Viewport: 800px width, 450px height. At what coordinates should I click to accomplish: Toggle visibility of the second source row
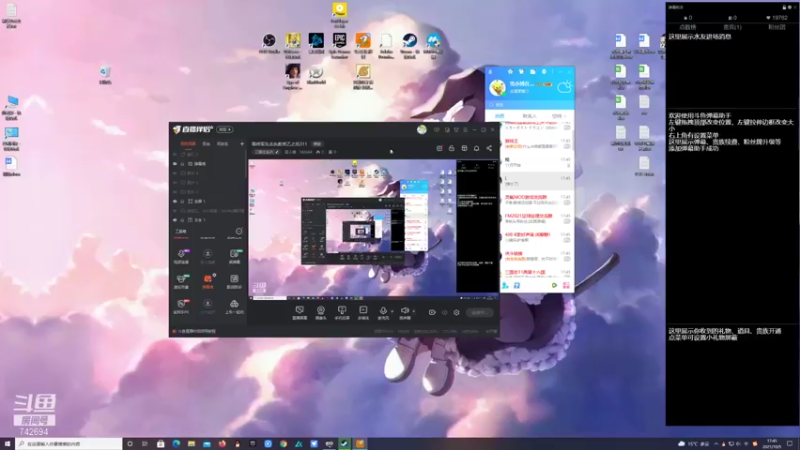coord(175,164)
